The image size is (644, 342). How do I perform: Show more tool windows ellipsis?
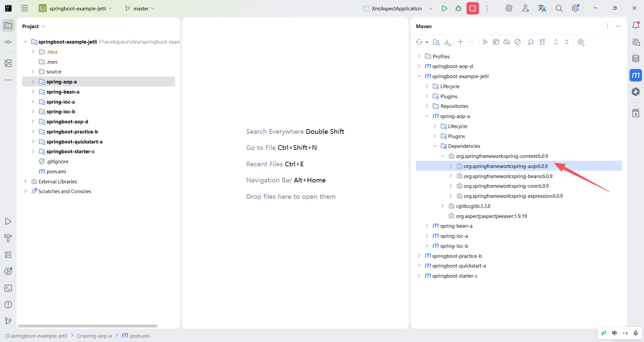pyautogui.click(x=8, y=80)
